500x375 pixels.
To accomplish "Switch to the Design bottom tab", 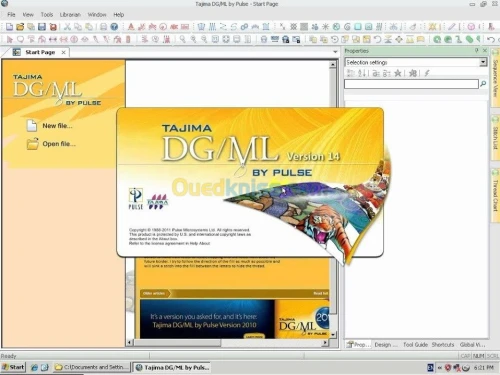I will coord(386,344).
